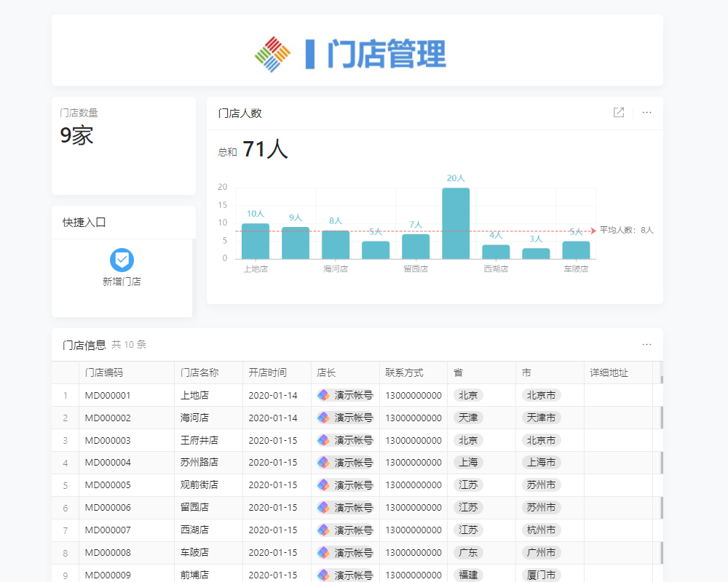The width and height of the screenshot is (728, 582).
Task: Click the 门店名称 column header
Action: 198,372
